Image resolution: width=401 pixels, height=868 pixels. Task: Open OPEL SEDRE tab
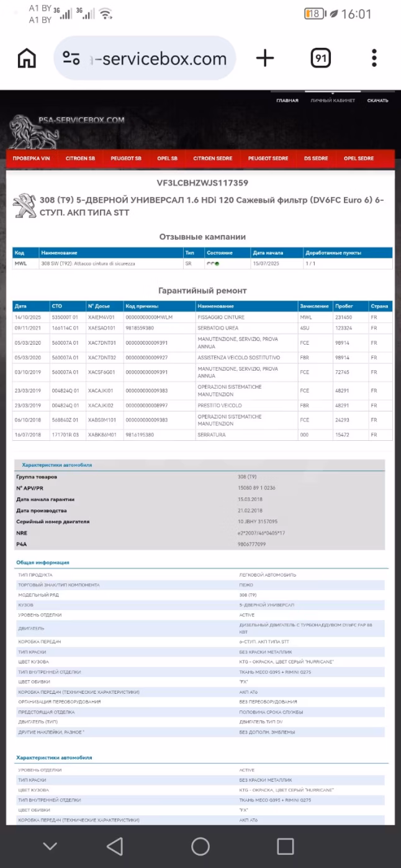(359, 158)
